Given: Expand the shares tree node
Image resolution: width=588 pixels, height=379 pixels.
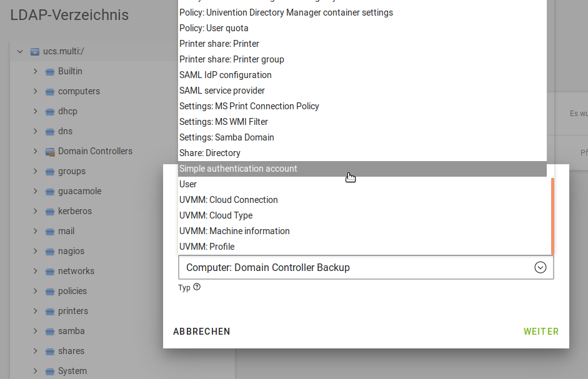Looking at the screenshot, I should pyautogui.click(x=35, y=352).
